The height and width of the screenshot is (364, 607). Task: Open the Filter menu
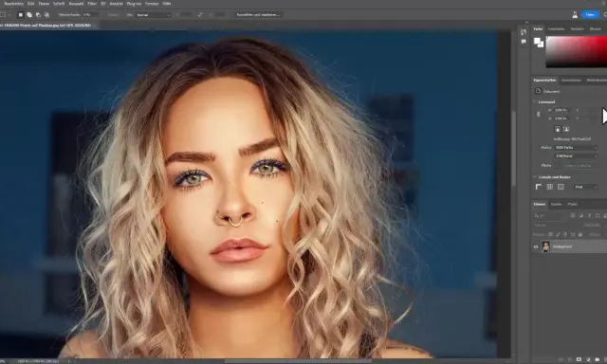pos(92,4)
